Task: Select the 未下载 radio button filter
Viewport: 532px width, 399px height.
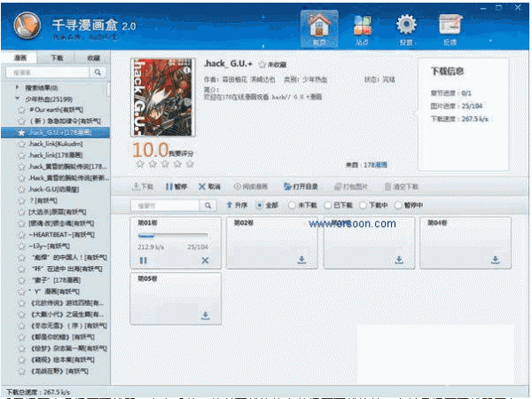Action: 293,205
